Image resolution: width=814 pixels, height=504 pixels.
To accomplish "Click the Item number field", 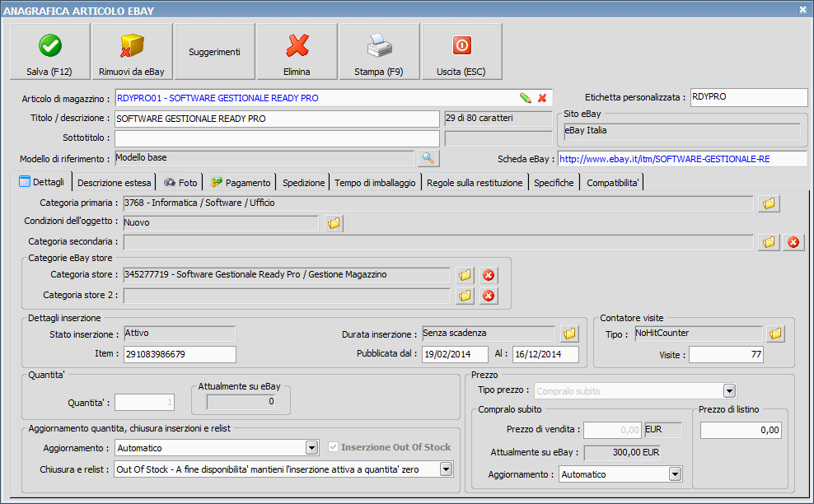I will tap(180, 354).
